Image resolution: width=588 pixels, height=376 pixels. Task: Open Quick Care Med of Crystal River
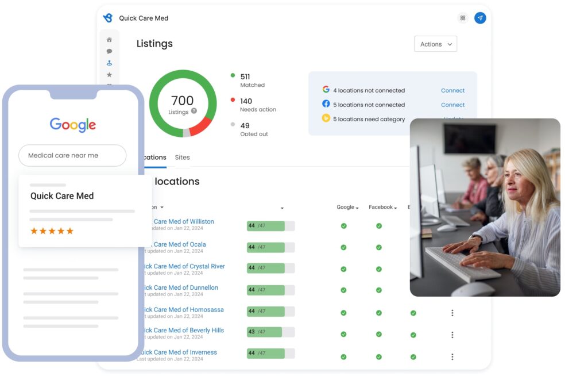coord(184,266)
